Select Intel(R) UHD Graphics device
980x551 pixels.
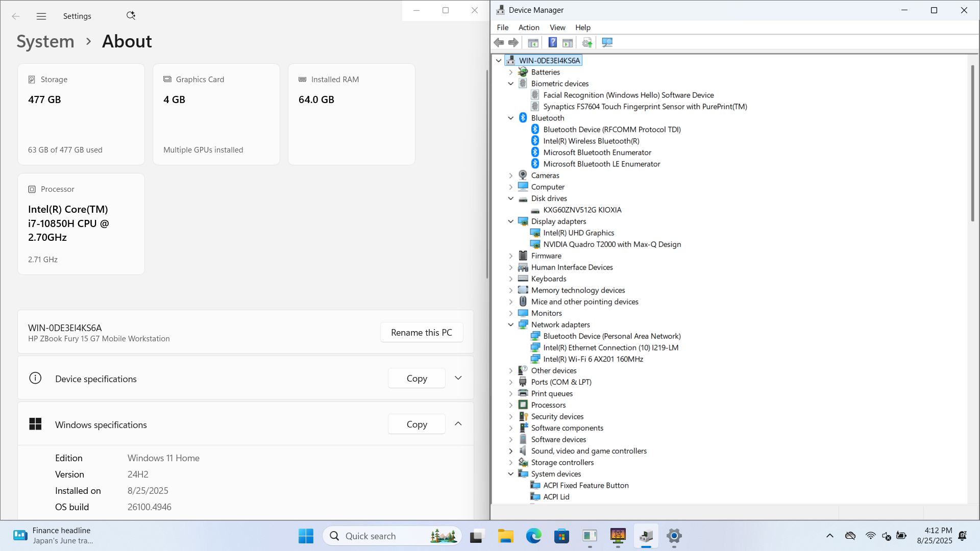[x=578, y=233]
